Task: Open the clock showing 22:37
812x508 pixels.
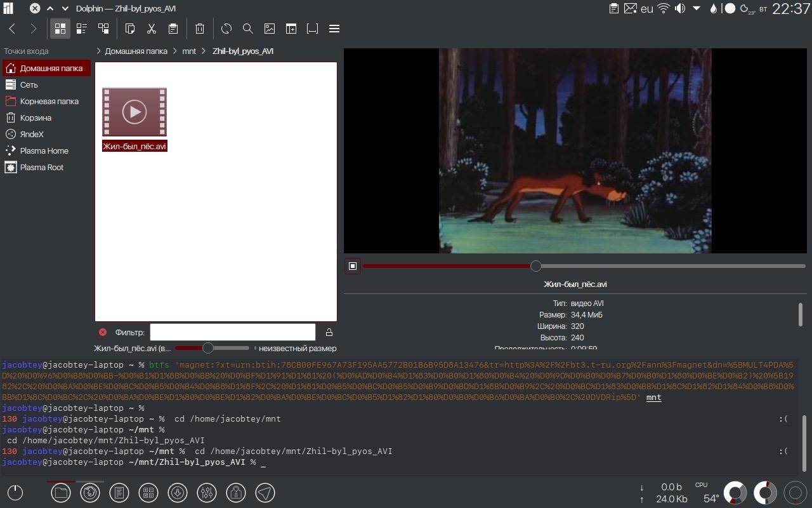Action: [790, 8]
